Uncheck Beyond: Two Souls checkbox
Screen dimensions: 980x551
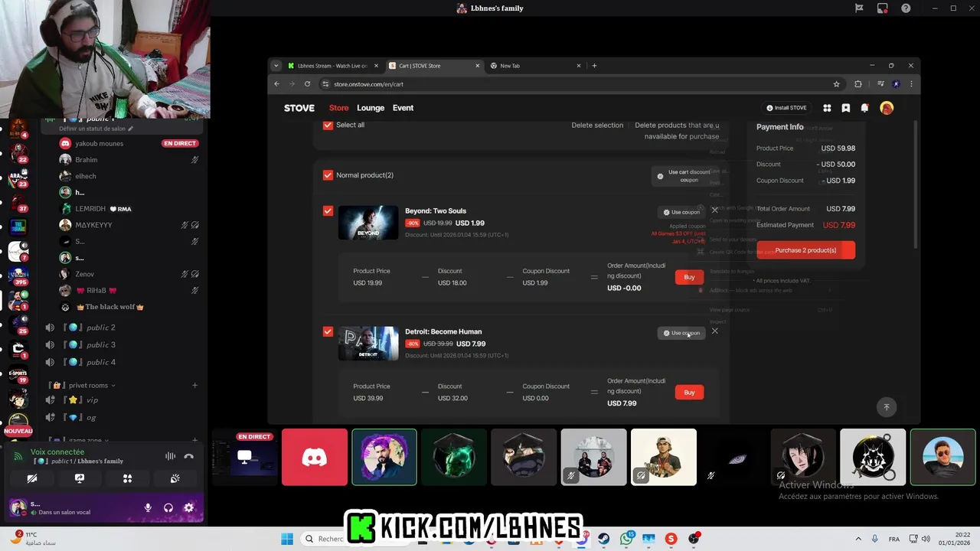(x=328, y=210)
